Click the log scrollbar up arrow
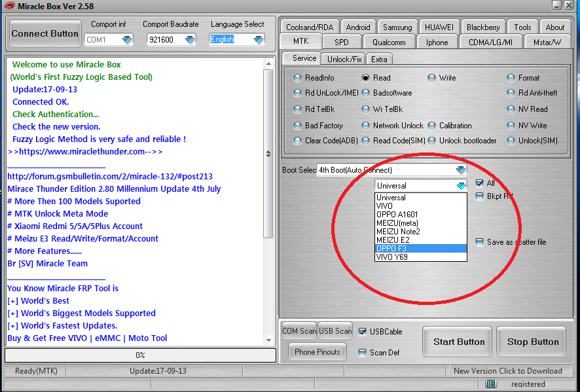The width and height of the screenshot is (580, 392). coord(268,64)
